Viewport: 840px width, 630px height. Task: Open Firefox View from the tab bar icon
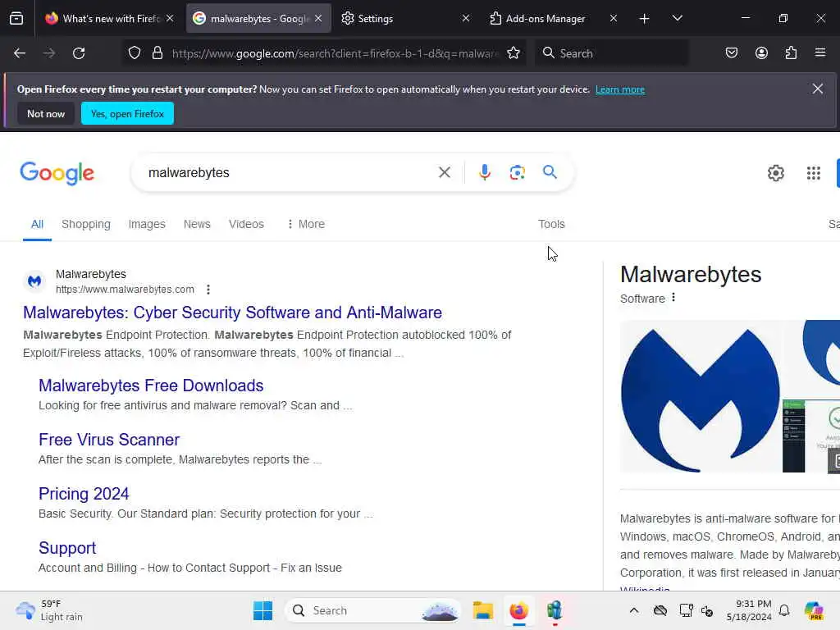(16, 18)
